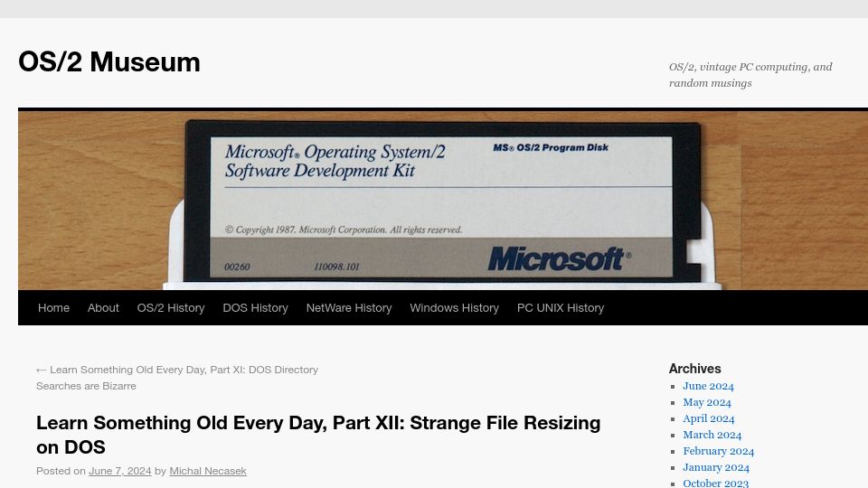
Task: Open the Strange File Resizing on DOS title
Action: pyautogui.click(x=318, y=435)
